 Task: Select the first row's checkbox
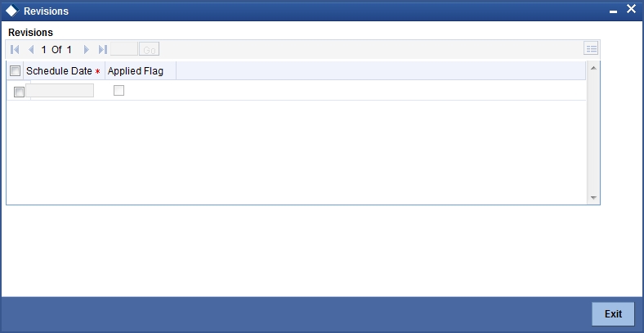click(19, 92)
